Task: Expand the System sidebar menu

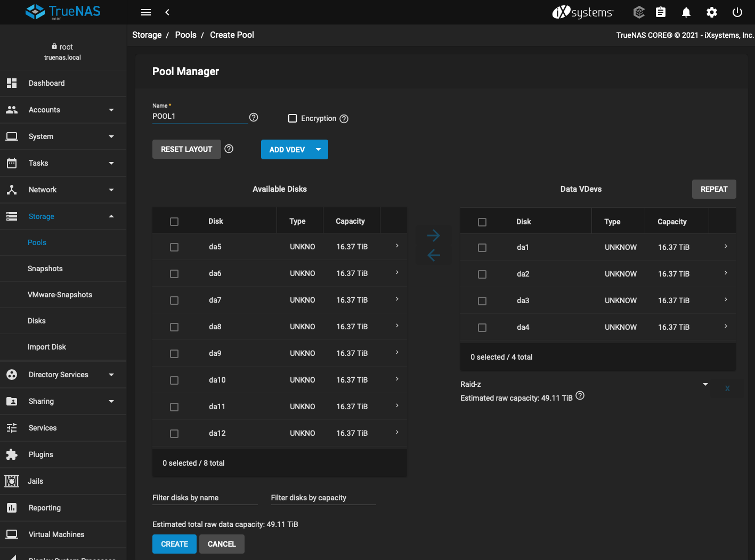Action: coord(63,136)
